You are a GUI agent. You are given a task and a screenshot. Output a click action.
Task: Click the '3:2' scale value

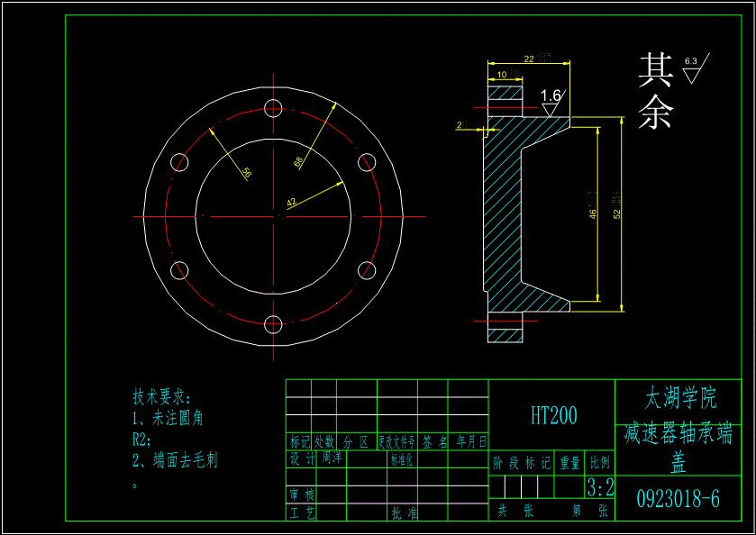pyautogui.click(x=600, y=487)
